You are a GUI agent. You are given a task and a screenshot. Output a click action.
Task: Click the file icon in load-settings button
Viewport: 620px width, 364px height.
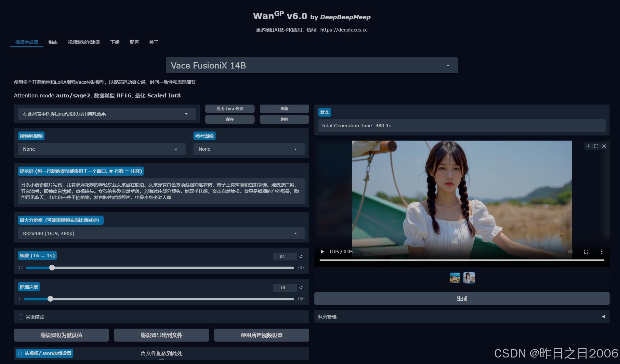(20, 353)
